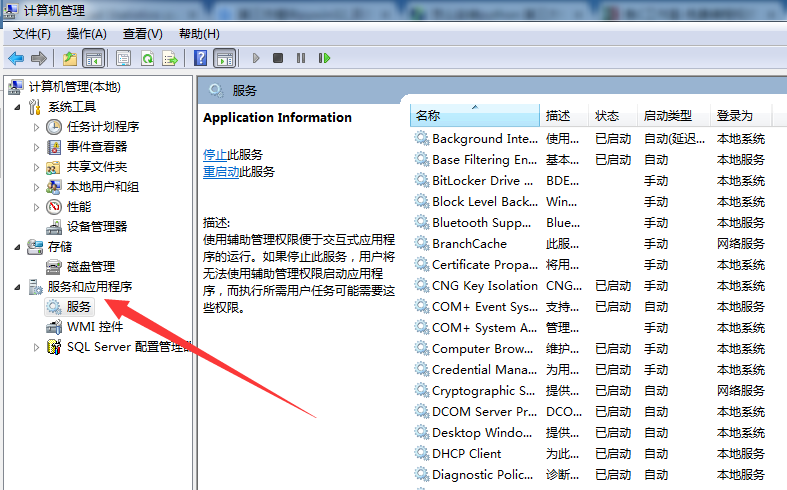Click the Export List toolbar icon

170,58
